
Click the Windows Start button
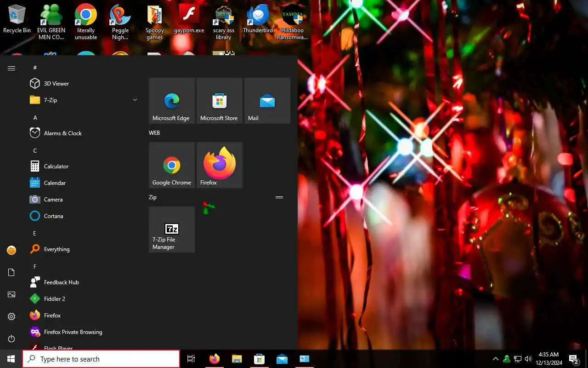11,359
